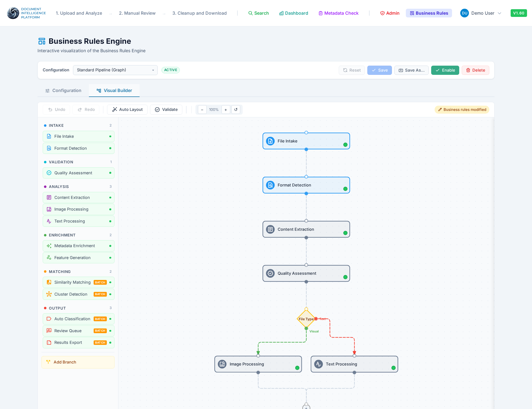This screenshot has width=532, height=409.
Task: Select Format Detection in the palette
Action: 78,148
